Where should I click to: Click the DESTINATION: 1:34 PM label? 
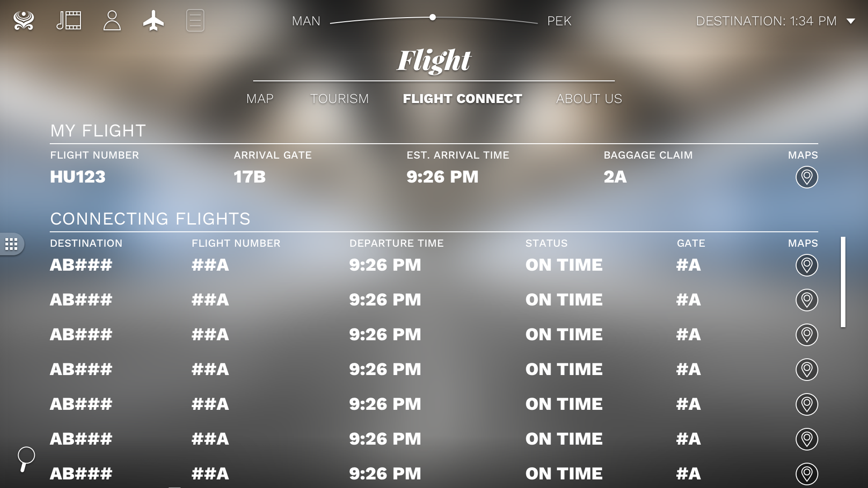pyautogui.click(x=765, y=20)
